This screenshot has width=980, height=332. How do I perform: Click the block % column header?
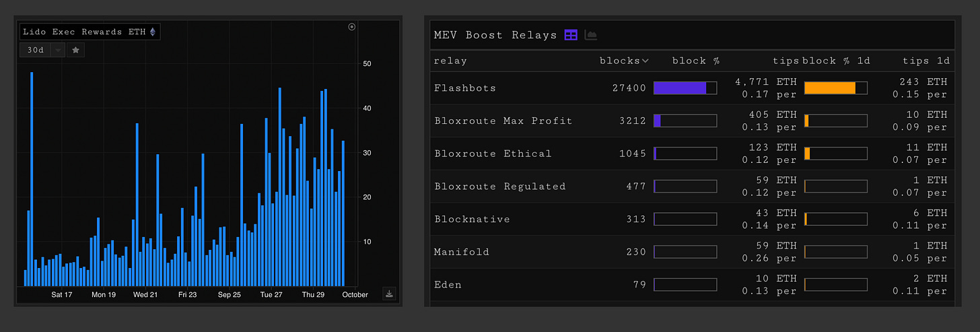pyautogui.click(x=696, y=61)
